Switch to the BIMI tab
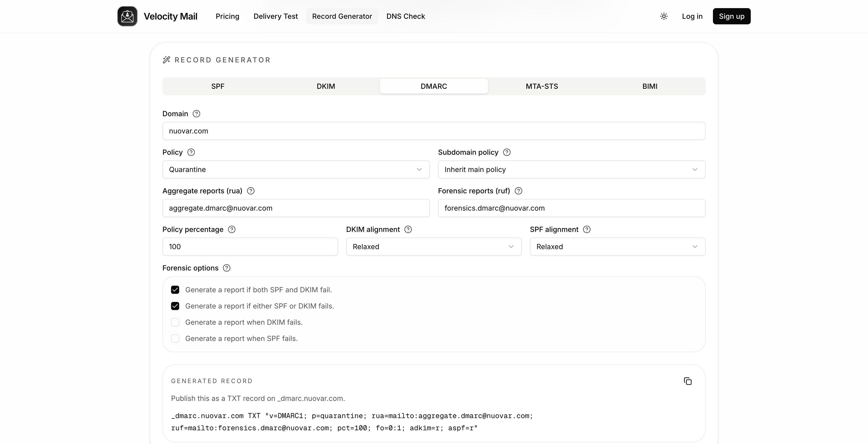Viewport: 868px width, 444px height. click(650, 86)
